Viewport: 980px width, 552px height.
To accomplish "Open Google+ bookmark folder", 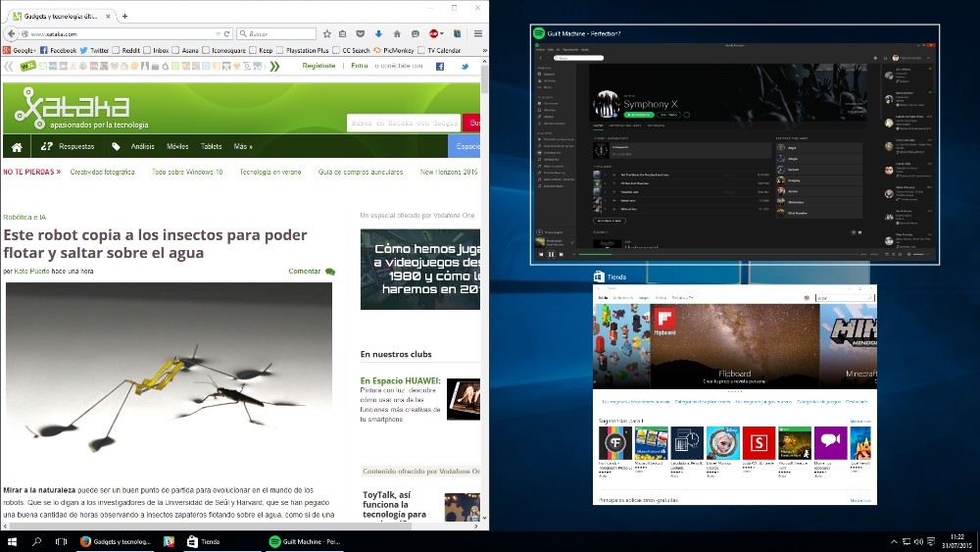I will coord(19,51).
